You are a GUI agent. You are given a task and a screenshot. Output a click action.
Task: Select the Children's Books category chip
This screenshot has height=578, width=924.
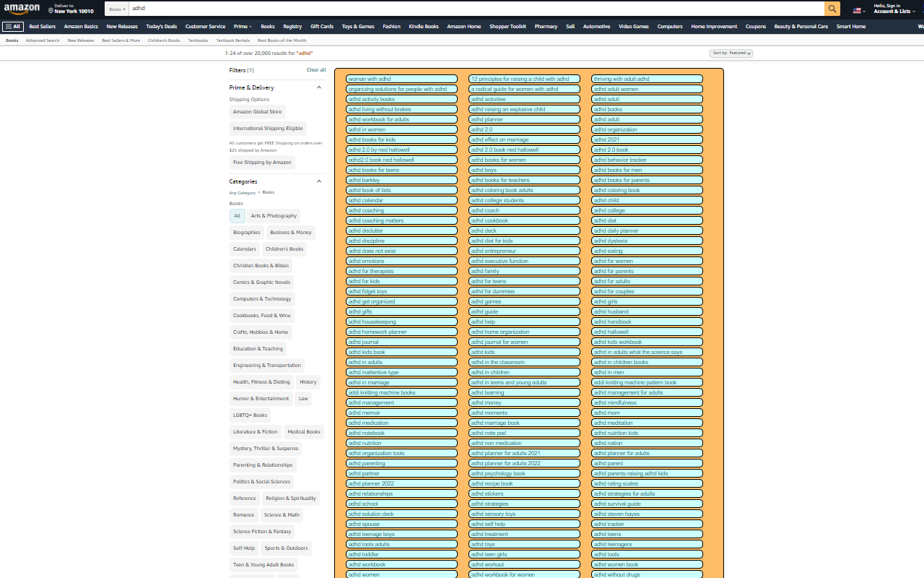click(x=284, y=249)
